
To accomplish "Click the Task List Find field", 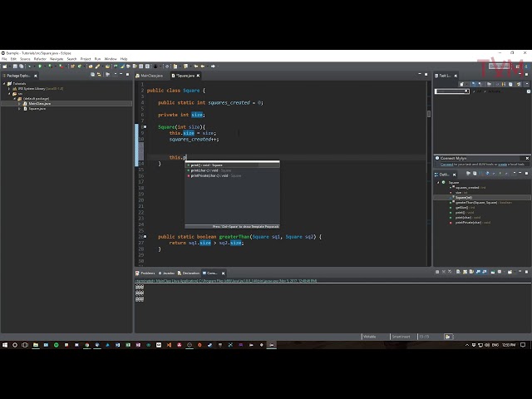I will tap(452, 91).
